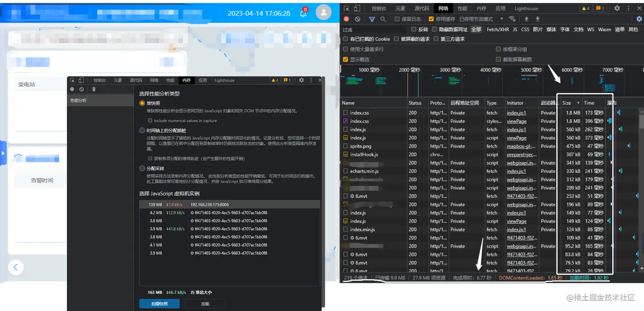Screen dimensions: 644x311
Task: Open the 已停用节流模式 throttling dropdown
Action: pos(481,19)
